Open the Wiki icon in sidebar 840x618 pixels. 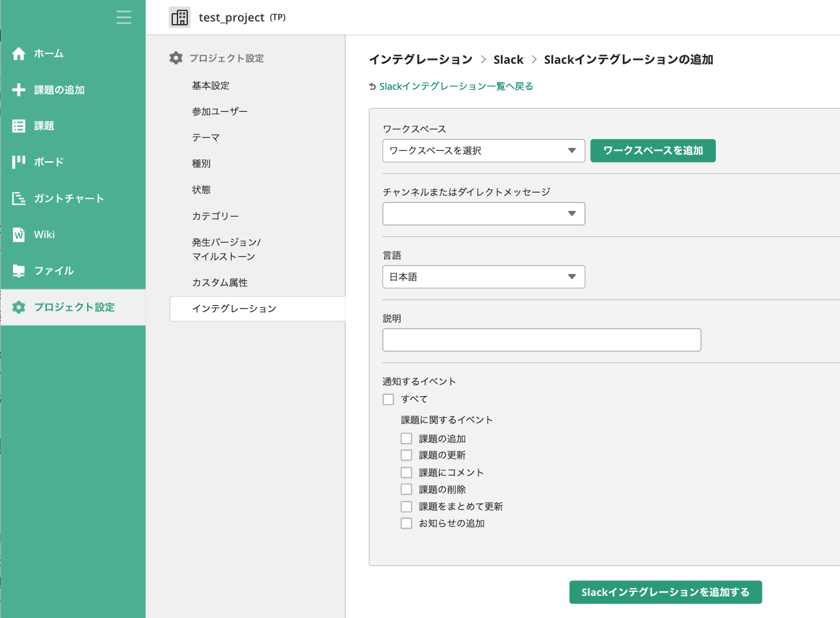tap(19, 235)
